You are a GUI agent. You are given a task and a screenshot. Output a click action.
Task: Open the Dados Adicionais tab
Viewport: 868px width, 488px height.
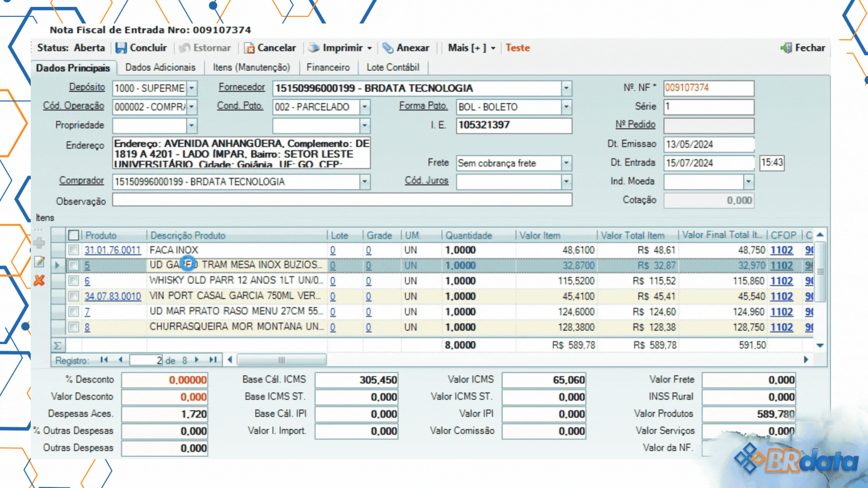[160, 67]
